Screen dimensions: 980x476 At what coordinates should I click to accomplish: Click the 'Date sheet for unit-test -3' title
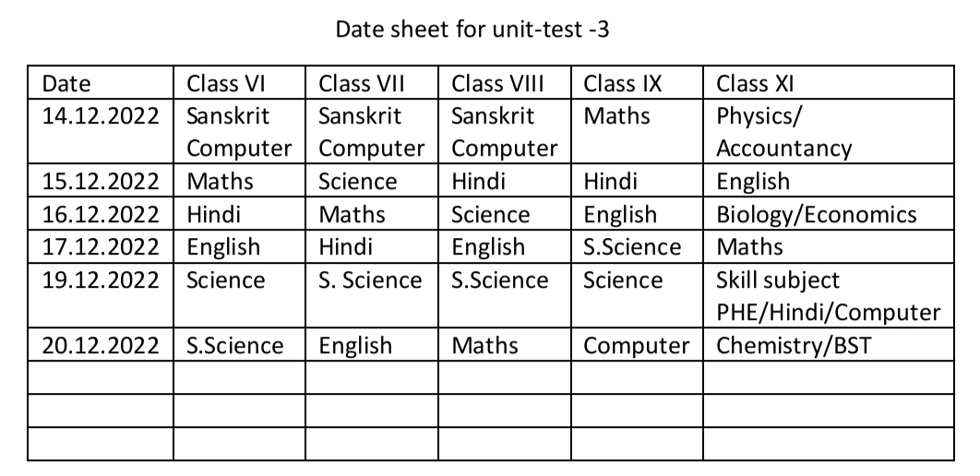[x=472, y=30]
